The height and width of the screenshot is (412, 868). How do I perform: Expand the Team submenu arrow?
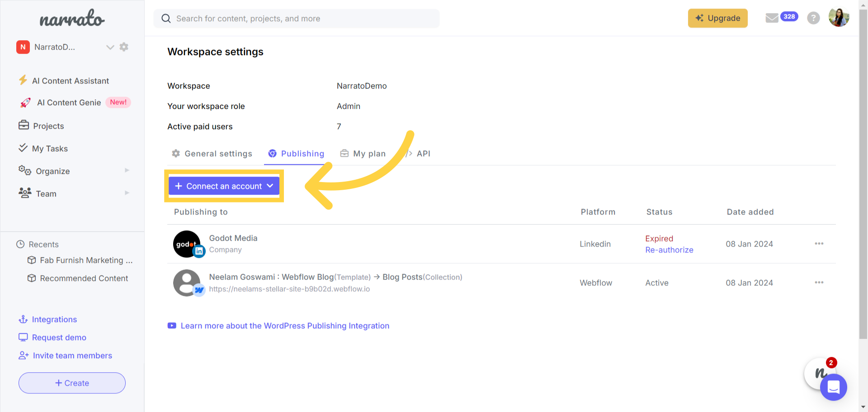[127, 193]
